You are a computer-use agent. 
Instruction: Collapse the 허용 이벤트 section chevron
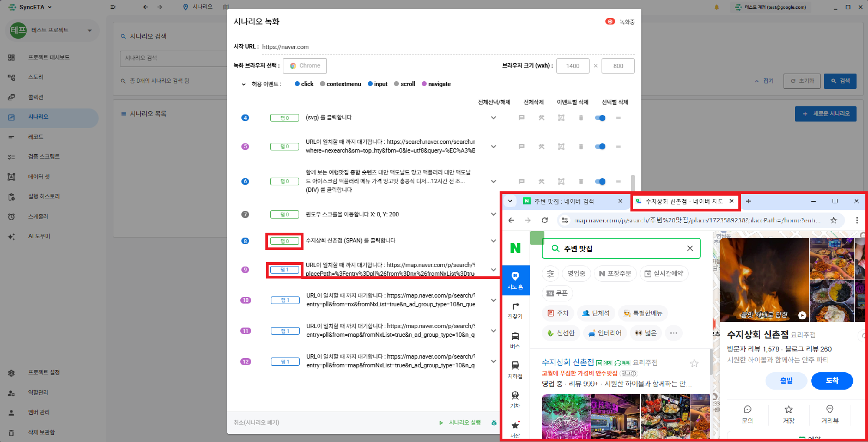tap(244, 84)
